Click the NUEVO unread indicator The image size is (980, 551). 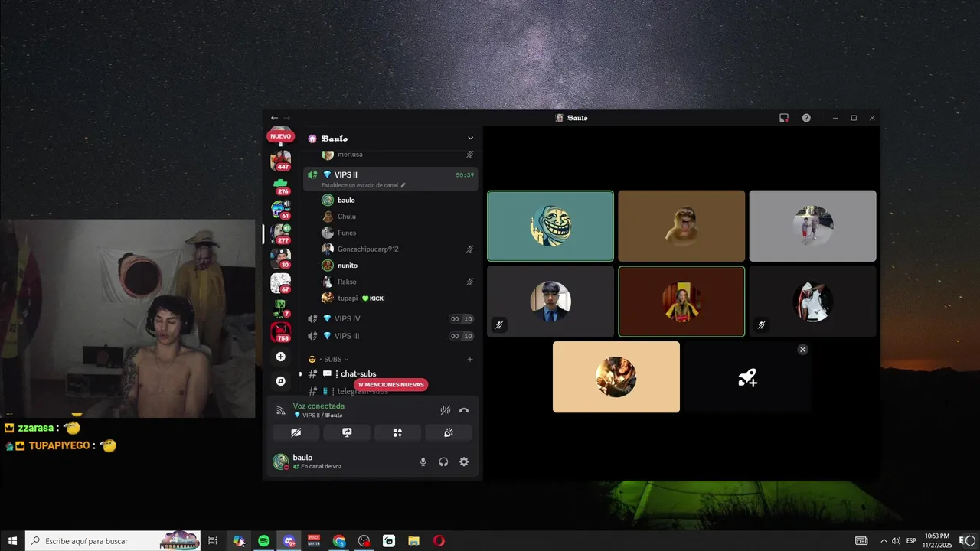click(x=281, y=136)
